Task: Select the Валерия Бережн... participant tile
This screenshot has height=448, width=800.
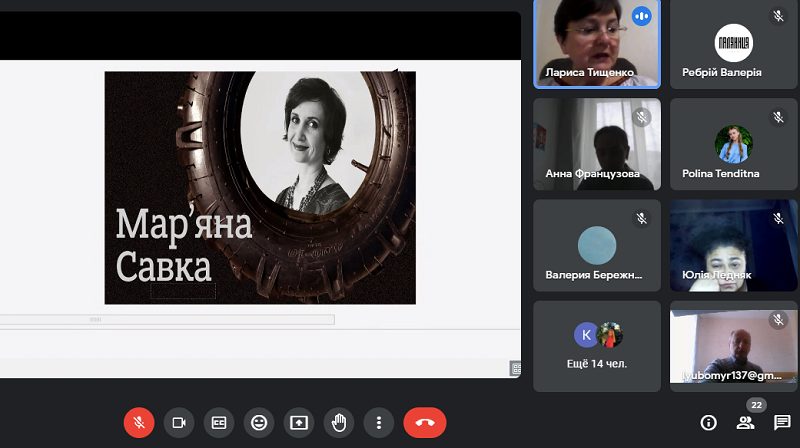Action: [x=597, y=245]
